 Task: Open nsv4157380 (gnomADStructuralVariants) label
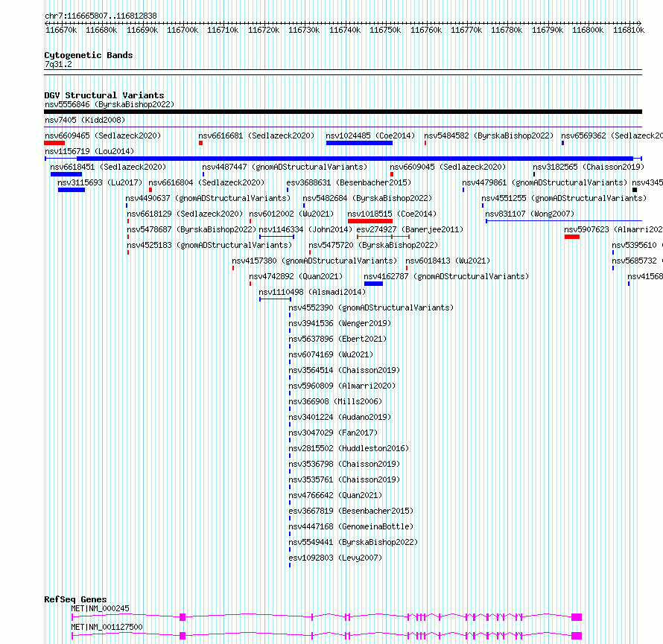click(314, 261)
